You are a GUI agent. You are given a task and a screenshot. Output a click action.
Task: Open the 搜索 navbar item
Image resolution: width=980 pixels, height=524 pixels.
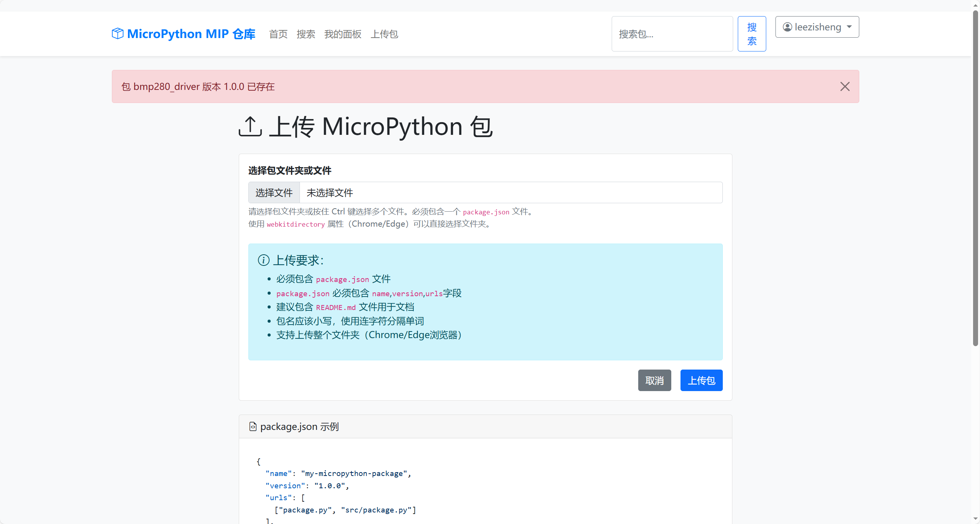(x=306, y=34)
